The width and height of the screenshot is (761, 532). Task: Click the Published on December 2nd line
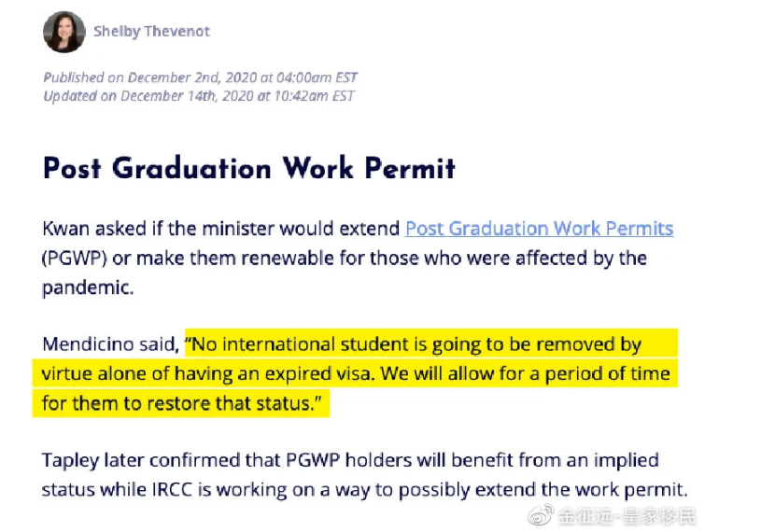(x=200, y=77)
